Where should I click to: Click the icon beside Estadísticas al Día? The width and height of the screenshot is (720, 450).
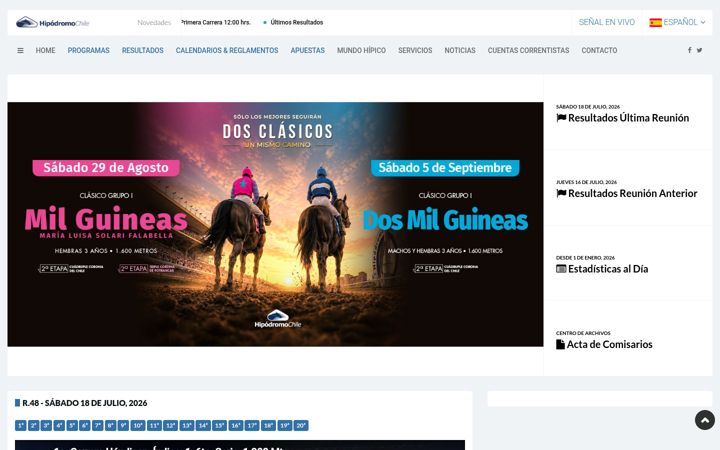pos(561,269)
